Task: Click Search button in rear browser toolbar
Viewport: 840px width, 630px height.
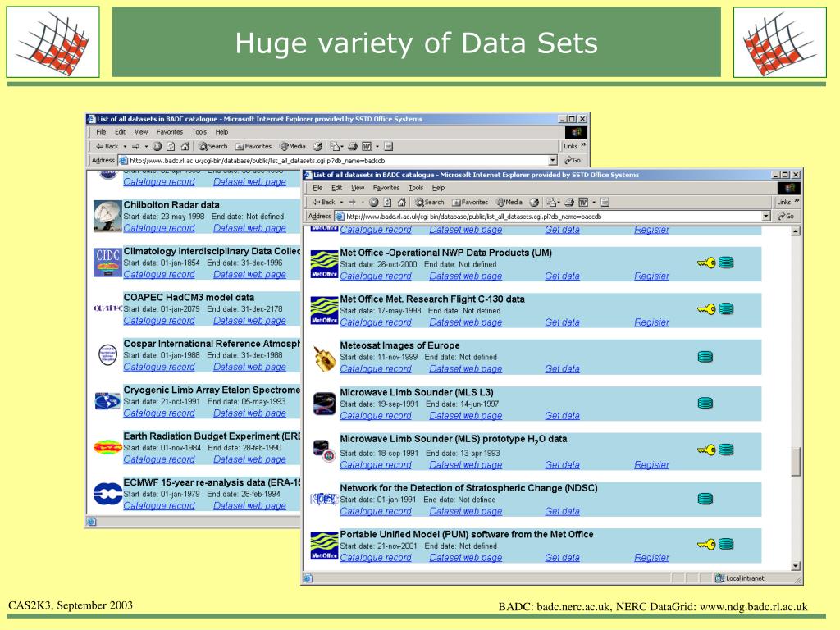Action: coord(213,146)
